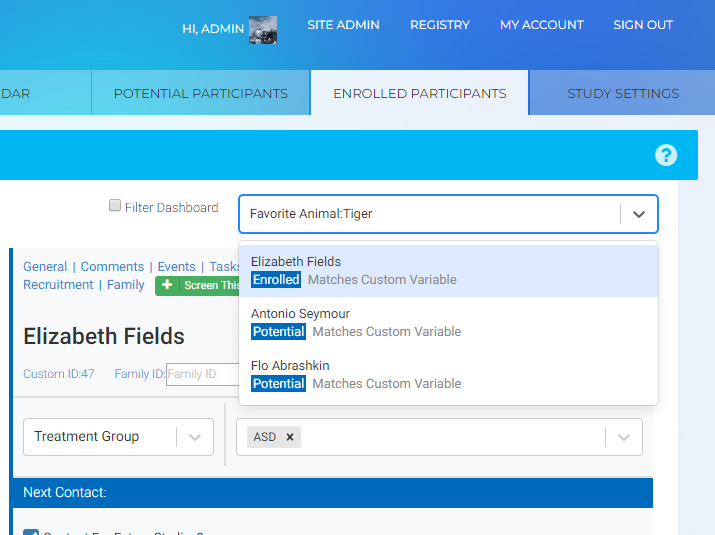The image size is (715, 535).
Task: Enable the Filter Dashboard checkbox
Action: (x=115, y=206)
